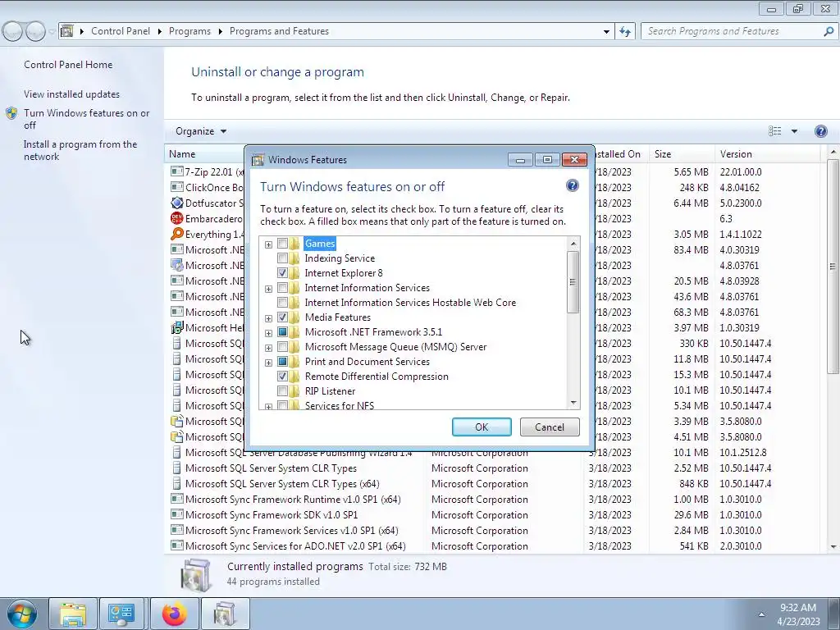Check Microsoft Message Queue (MSMQ) Server checkbox
The height and width of the screenshot is (630, 840).
pyautogui.click(x=282, y=347)
